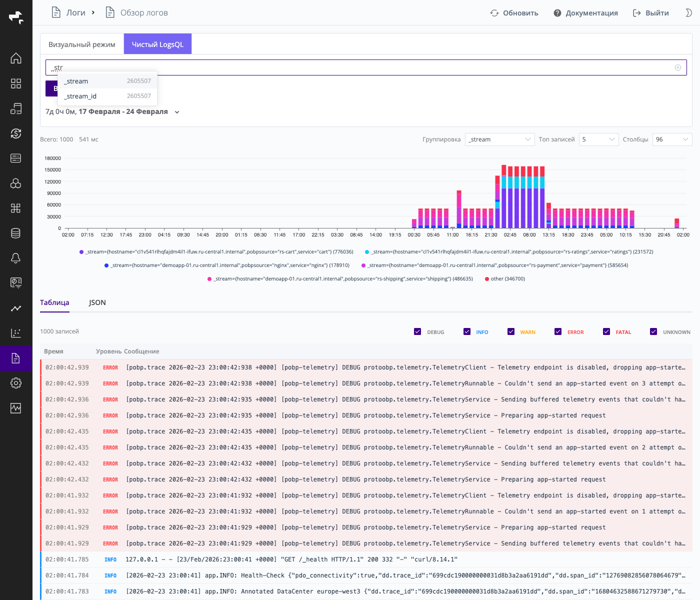
Task: Open the Dashboards grid icon in sidebar
Action: pos(16,83)
